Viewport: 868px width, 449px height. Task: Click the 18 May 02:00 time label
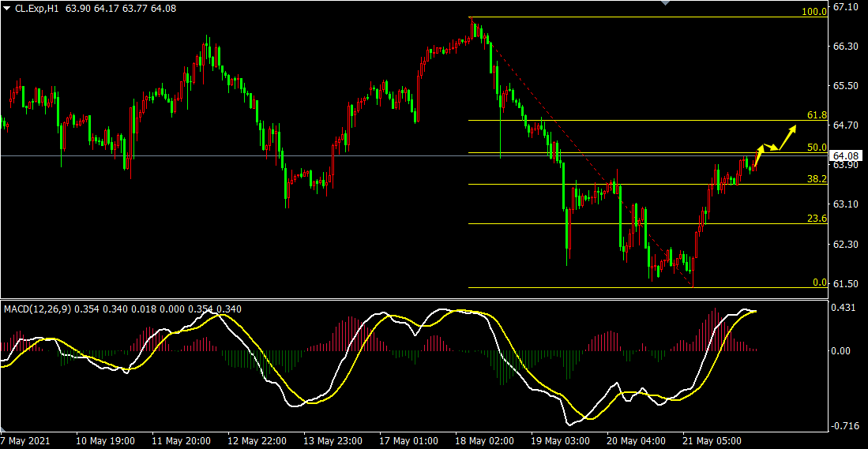coord(484,440)
